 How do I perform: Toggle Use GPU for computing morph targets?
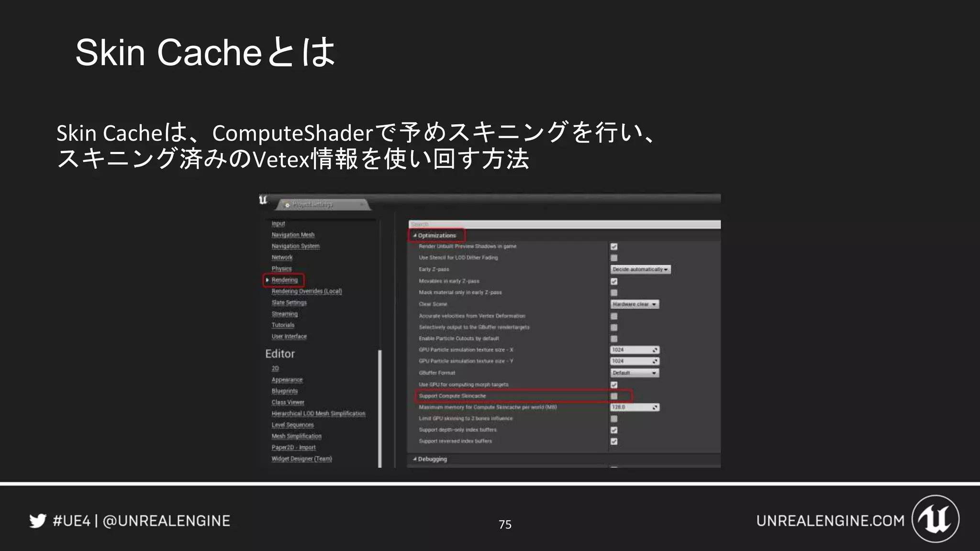614,385
